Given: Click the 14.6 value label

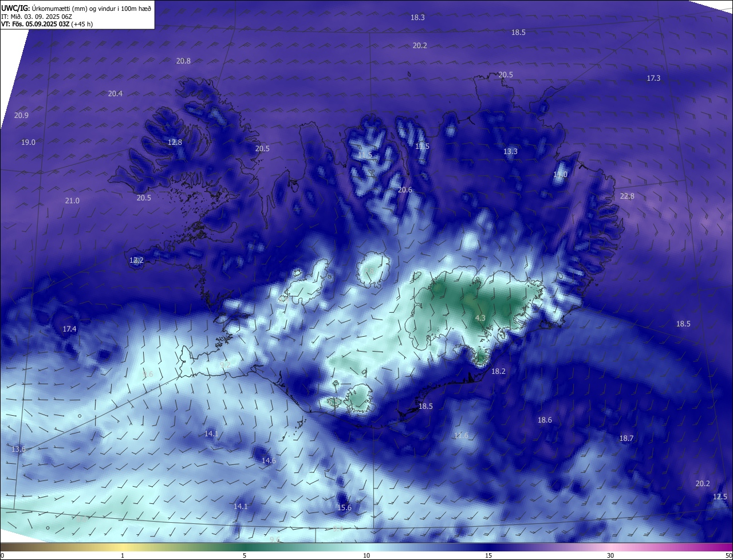Looking at the screenshot, I should pos(269,461).
